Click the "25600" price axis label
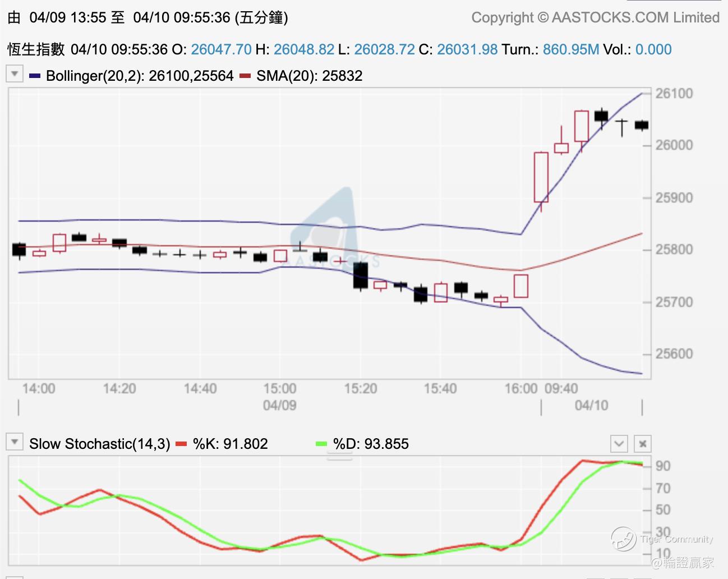Viewport: 728px width, 579px height. (x=674, y=354)
